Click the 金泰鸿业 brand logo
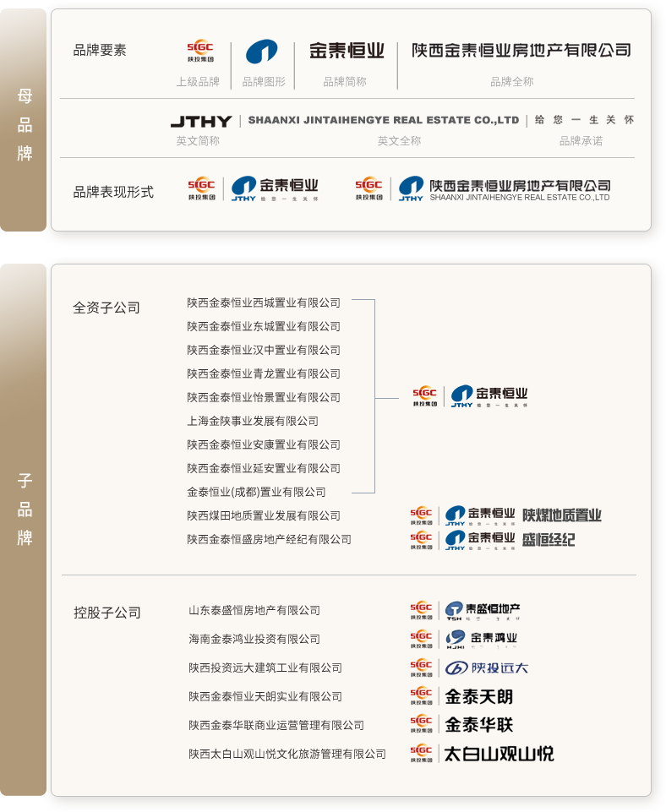666x812 pixels. pyautogui.click(x=481, y=640)
